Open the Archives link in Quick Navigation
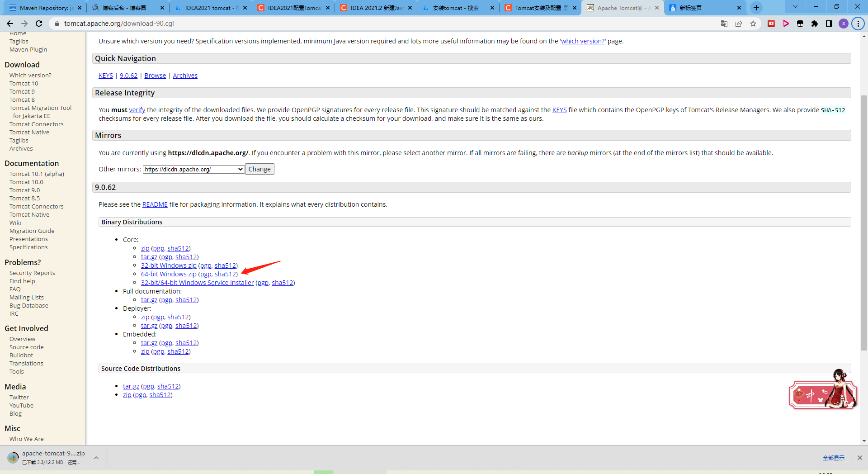Image resolution: width=868 pixels, height=474 pixels. pos(185,76)
